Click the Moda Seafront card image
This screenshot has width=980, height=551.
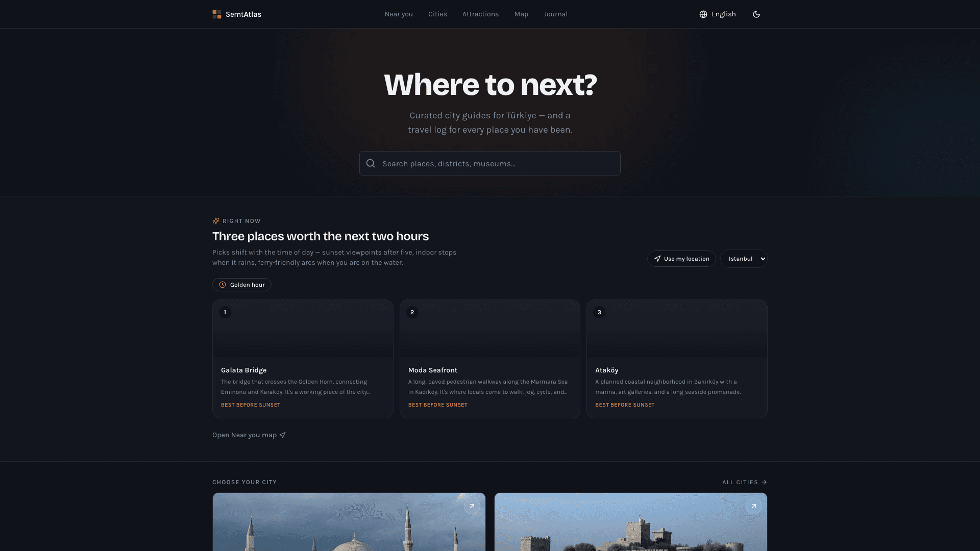pyautogui.click(x=490, y=329)
